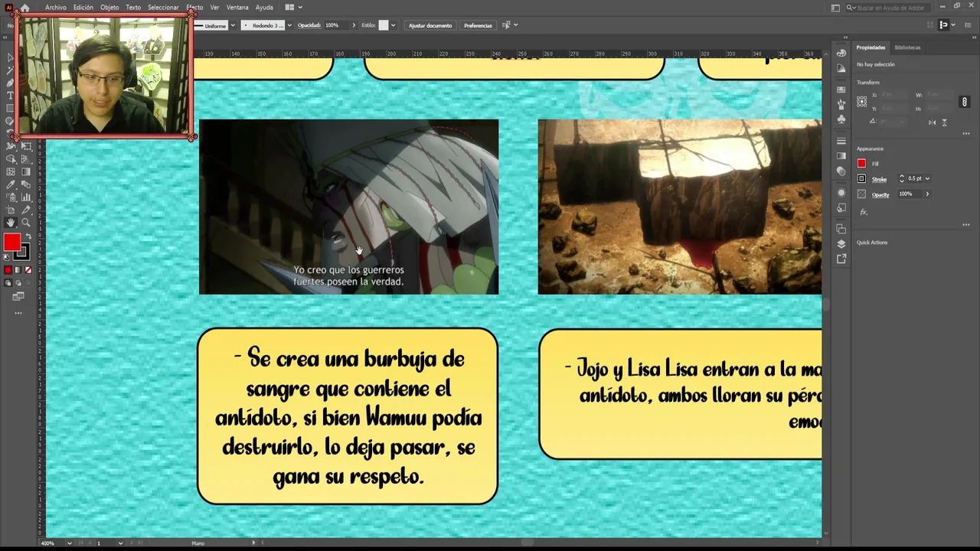The height and width of the screenshot is (551, 980).
Task: Pick the Type tool
Action: [11, 95]
